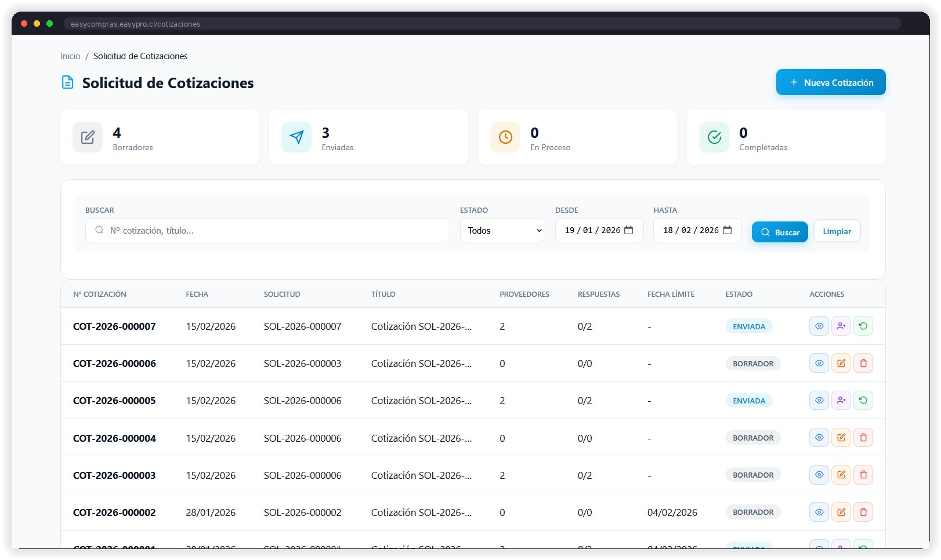The width and height of the screenshot is (941, 560).
Task: Open the ESTADO dropdown showing Todos
Action: (501, 230)
